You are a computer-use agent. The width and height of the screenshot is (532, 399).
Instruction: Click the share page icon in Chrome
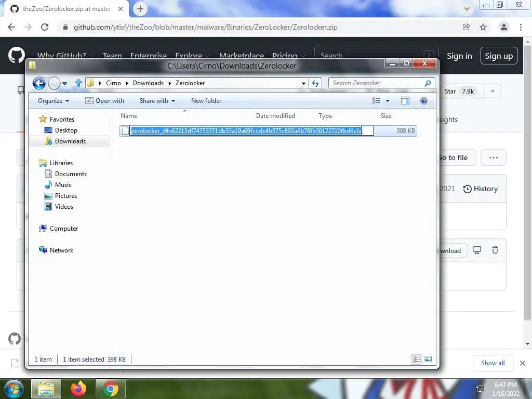[467, 27]
